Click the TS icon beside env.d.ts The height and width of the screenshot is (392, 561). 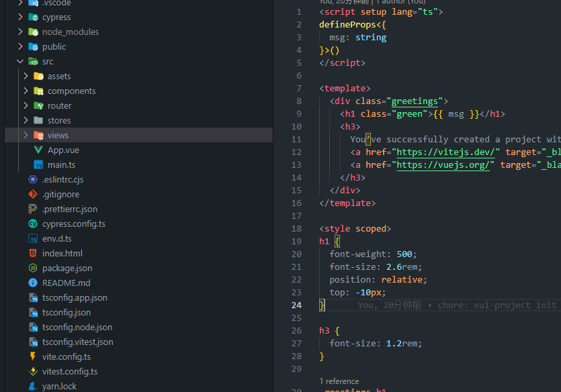(x=33, y=239)
